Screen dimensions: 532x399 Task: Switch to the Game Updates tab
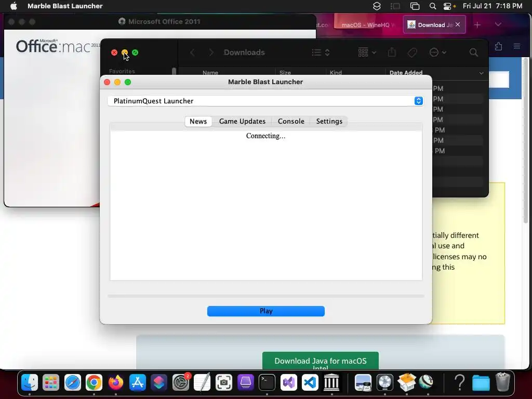(242, 122)
